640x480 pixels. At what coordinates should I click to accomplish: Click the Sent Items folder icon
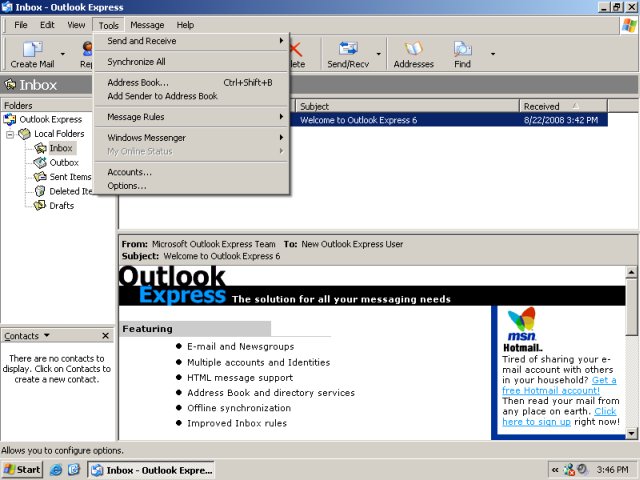click(40, 177)
